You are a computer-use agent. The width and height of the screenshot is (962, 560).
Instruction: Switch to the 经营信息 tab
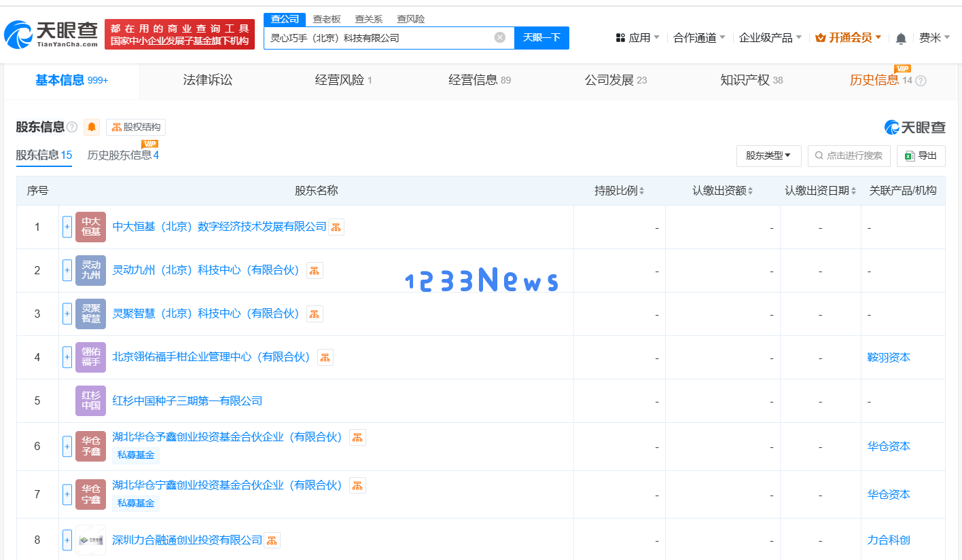[x=480, y=80]
